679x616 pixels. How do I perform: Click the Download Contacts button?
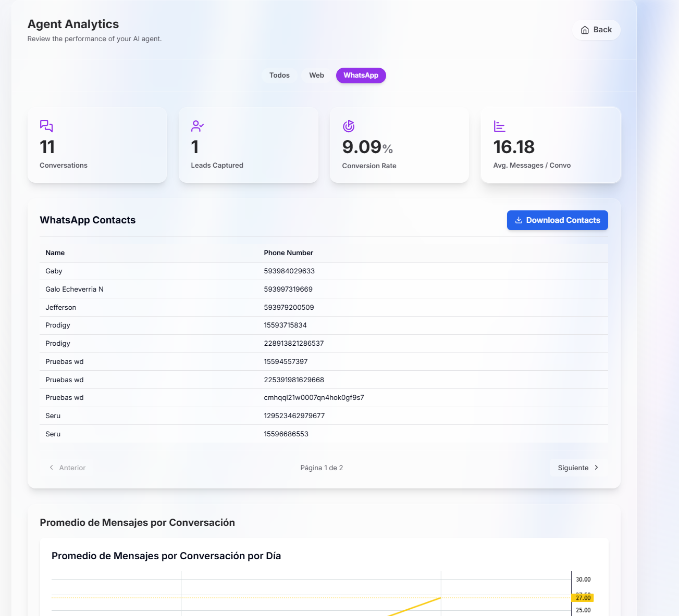(557, 220)
